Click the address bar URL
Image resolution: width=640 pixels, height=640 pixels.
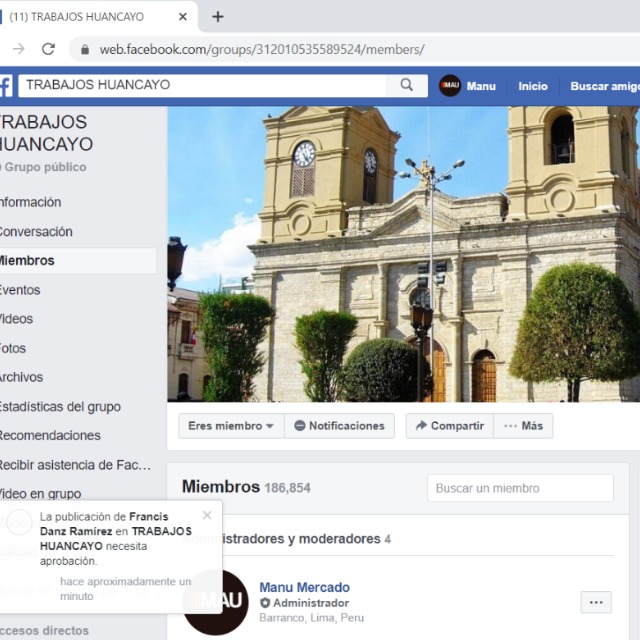(262, 49)
